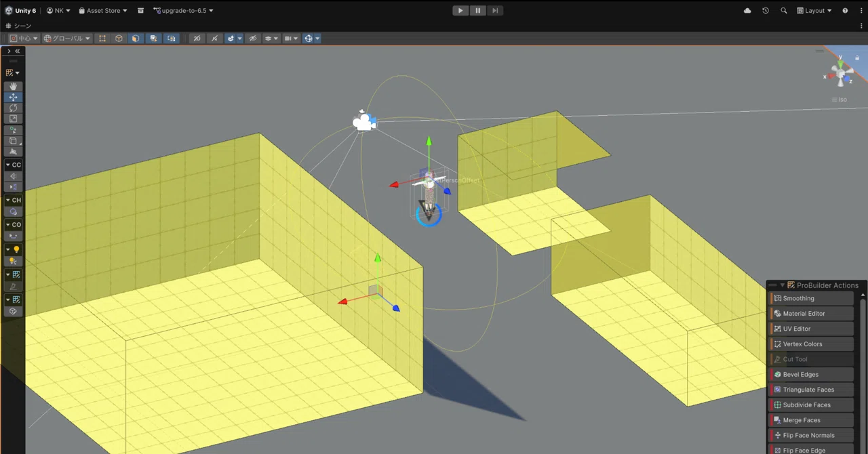Screen dimensions: 868x454
Task: Open the 中心 pivot mode dropdown
Action: [24, 39]
